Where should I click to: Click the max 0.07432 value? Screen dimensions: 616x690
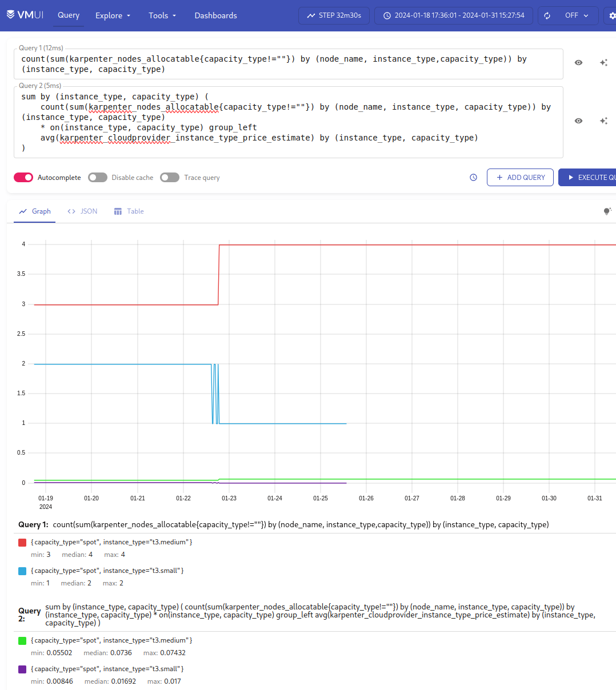[x=173, y=653]
